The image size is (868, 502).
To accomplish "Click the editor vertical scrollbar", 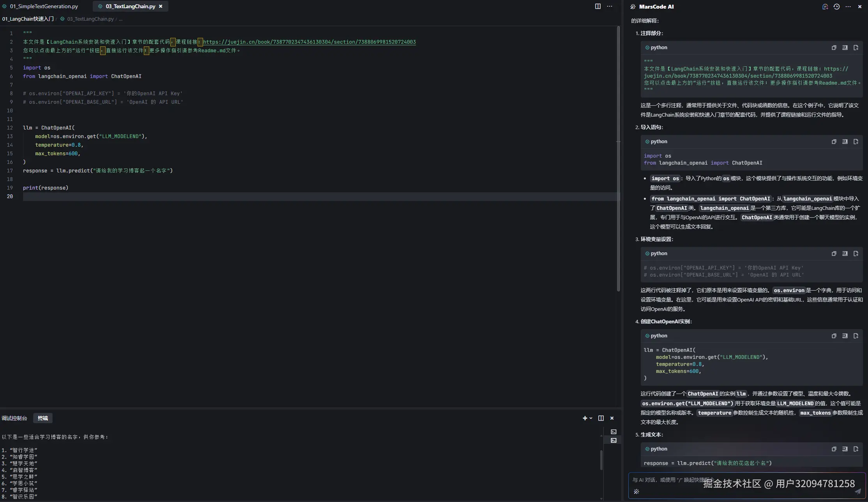I will (x=618, y=156).
